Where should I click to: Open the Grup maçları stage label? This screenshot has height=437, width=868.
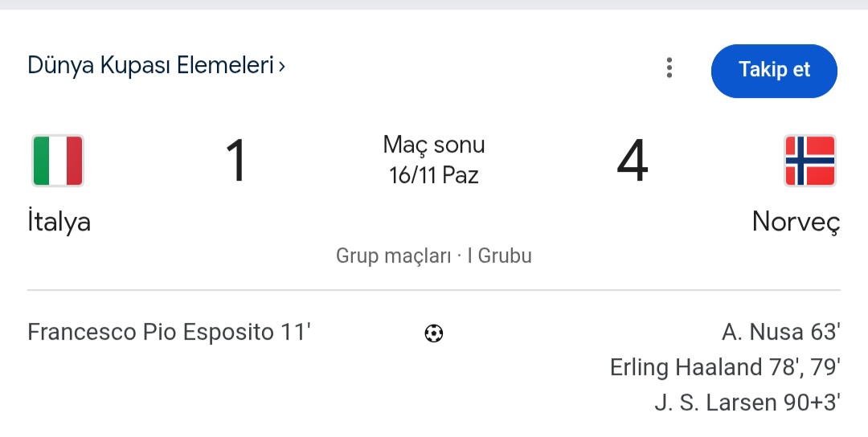[x=393, y=255]
